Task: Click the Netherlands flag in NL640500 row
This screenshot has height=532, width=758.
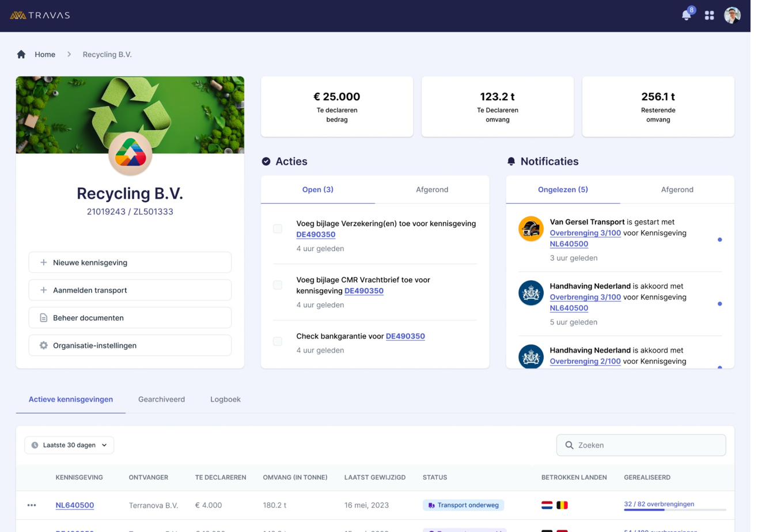Action: 552,510
